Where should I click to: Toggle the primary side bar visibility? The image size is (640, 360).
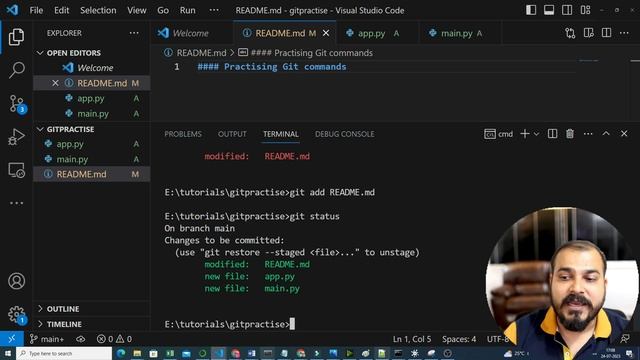(531, 10)
